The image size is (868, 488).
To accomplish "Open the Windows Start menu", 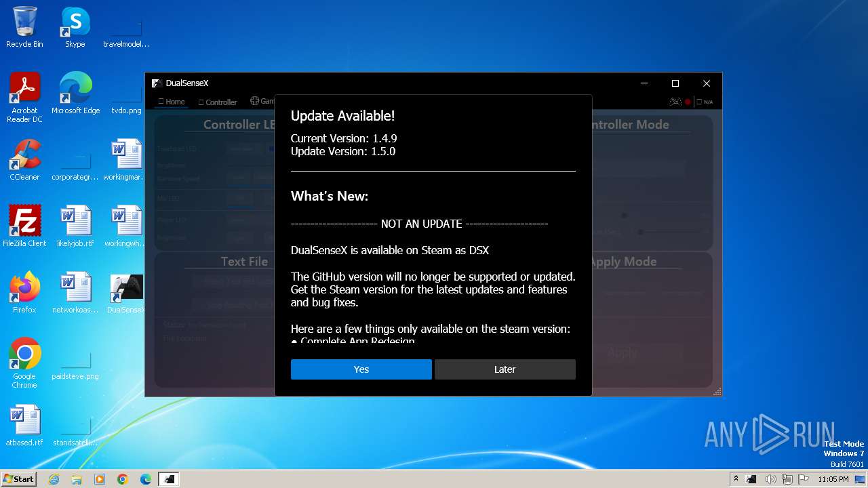I will pyautogui.click(x=18, y=479).
